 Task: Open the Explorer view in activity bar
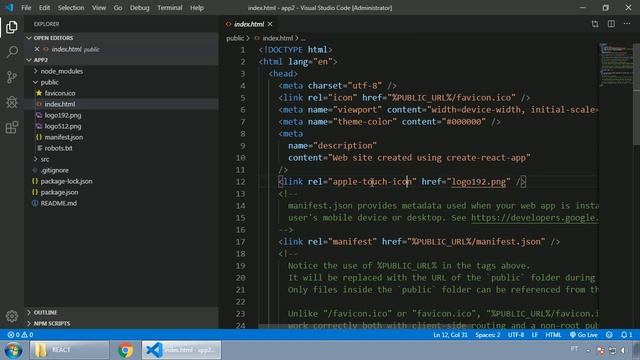12,27
